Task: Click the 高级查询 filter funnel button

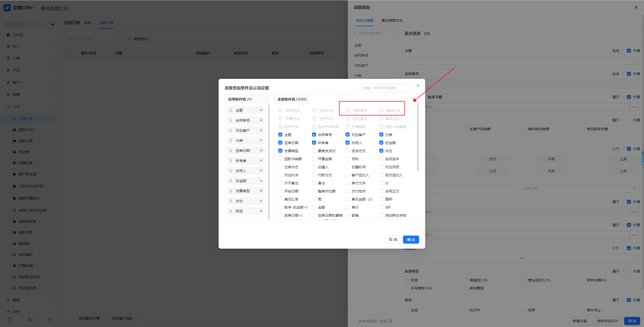Action: 138,39
